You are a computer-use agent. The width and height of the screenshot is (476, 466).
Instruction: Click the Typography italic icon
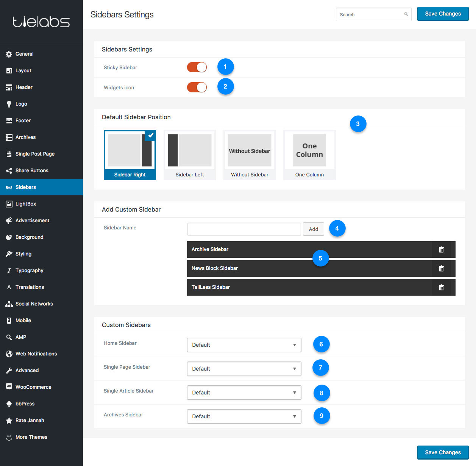9,271
